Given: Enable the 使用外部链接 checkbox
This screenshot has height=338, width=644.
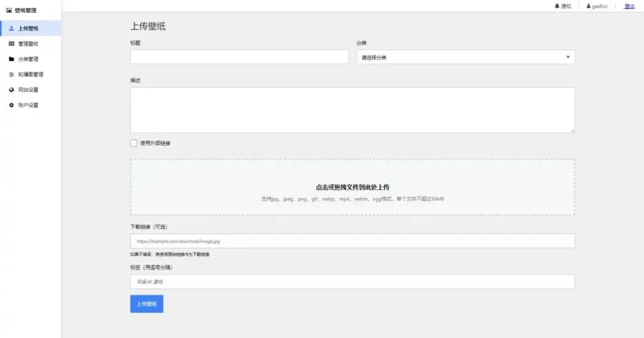Looking at the screenshot, I should (134, 143).
